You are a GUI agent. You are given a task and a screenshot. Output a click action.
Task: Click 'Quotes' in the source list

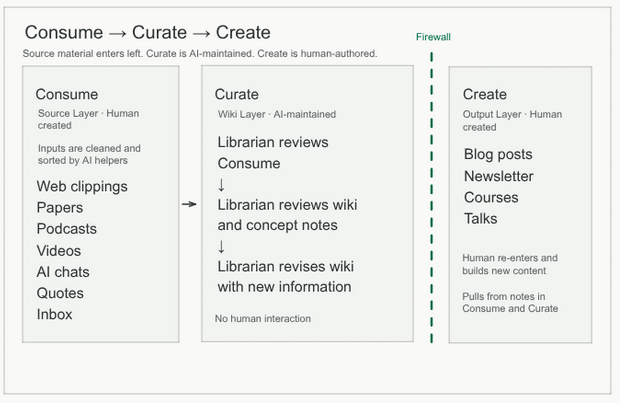click(60, 293)
